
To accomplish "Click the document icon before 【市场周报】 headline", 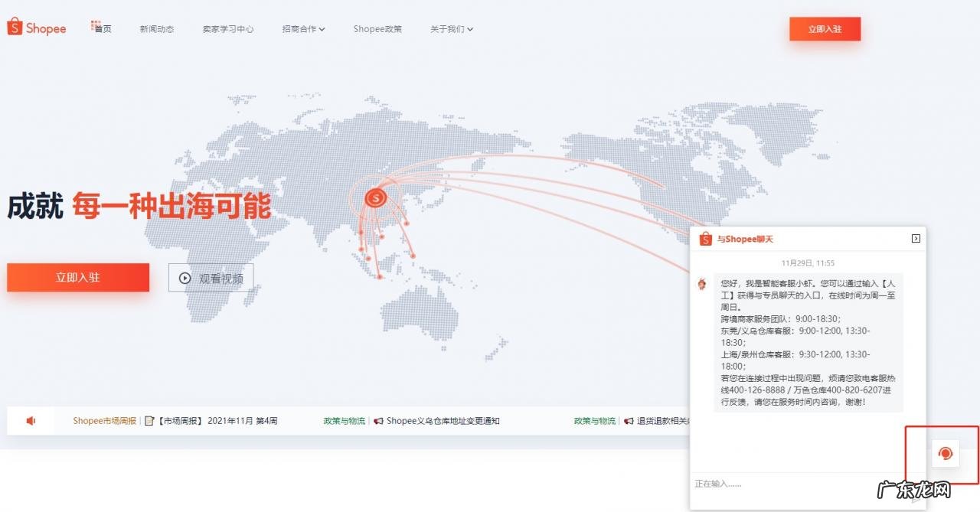I will point(150,420).
